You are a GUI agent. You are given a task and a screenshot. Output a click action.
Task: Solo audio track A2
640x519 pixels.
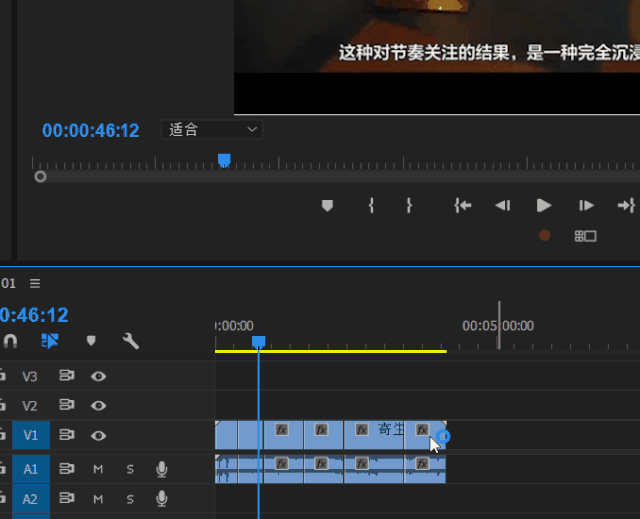point(130,499)
